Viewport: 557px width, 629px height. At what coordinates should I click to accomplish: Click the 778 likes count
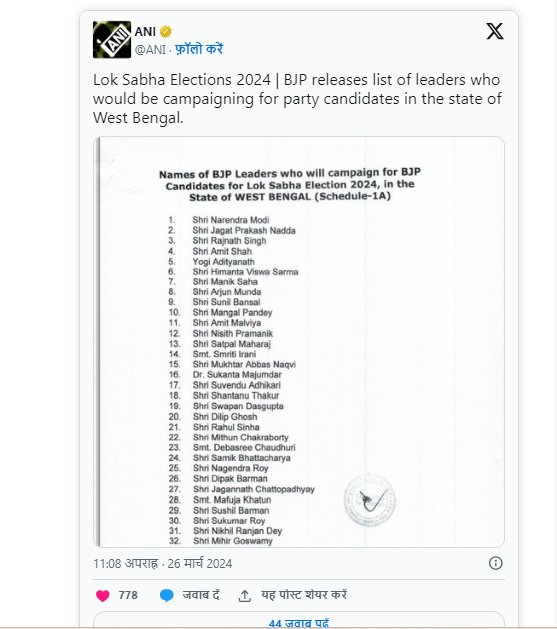128,595
